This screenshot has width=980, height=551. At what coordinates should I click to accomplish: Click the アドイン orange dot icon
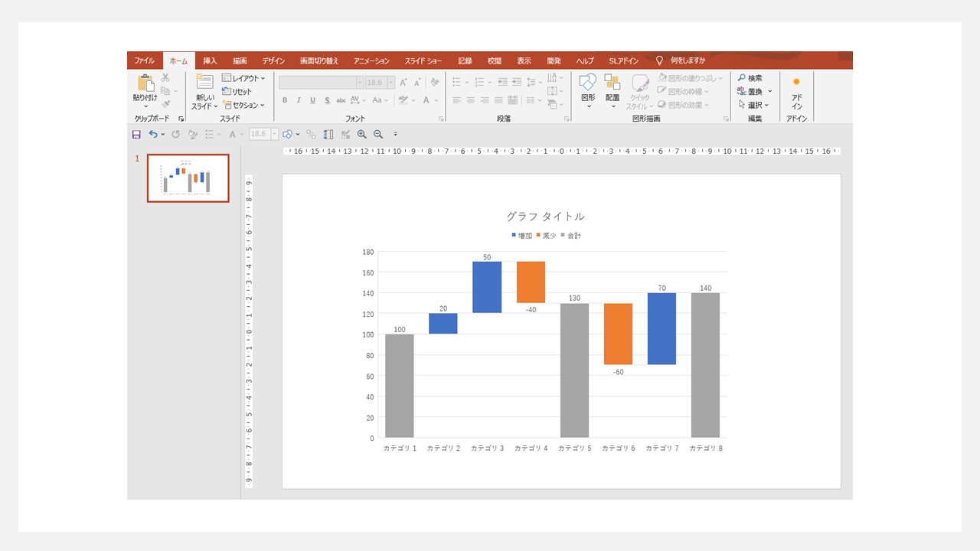[x=796, y=81]
